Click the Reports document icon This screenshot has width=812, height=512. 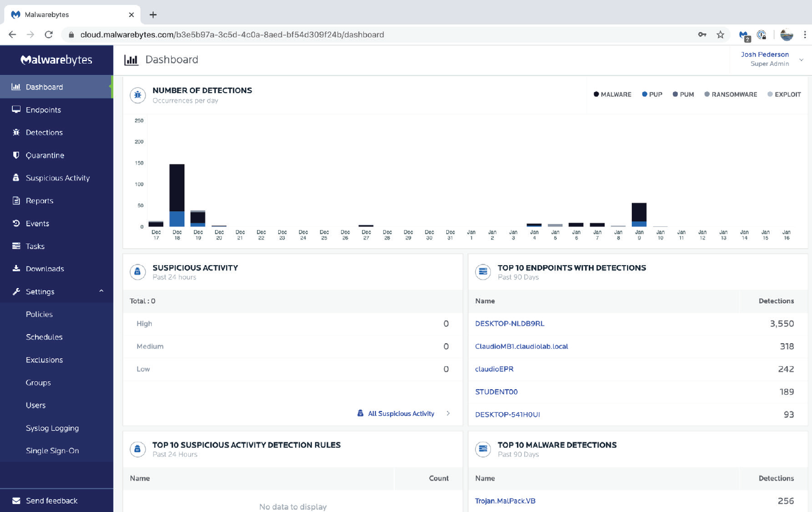point(16,200)
